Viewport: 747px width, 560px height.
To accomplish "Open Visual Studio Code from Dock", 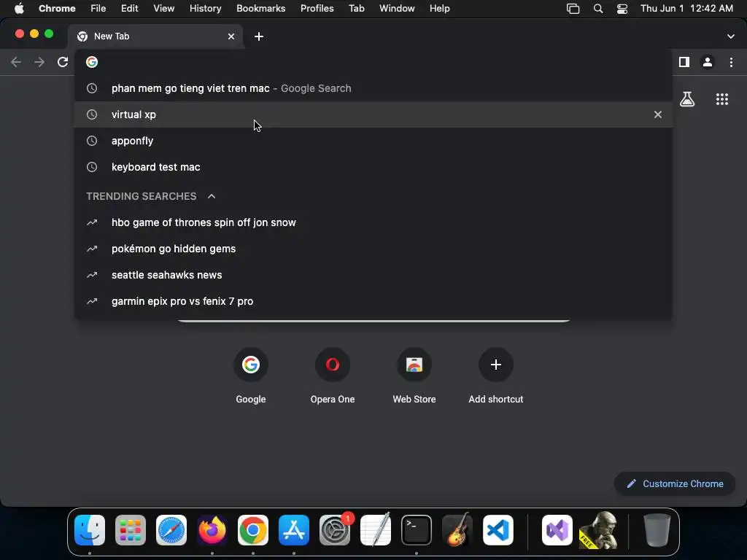I will point(498,530).
